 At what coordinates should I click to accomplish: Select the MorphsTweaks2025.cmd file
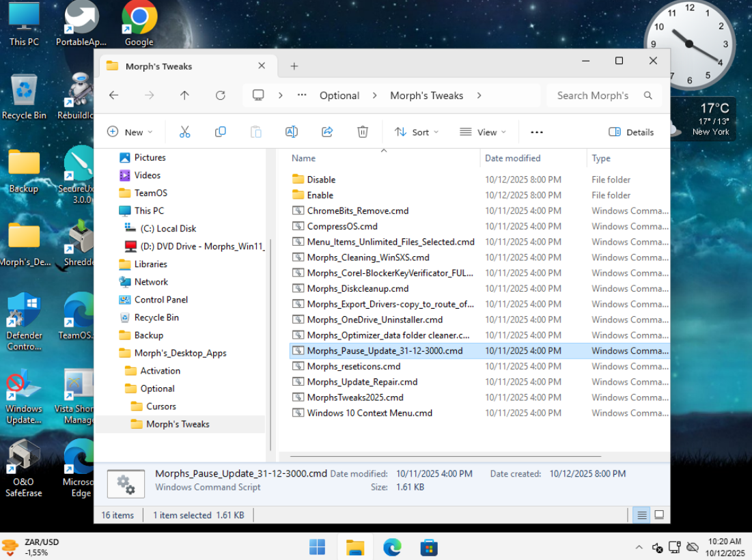355,397
